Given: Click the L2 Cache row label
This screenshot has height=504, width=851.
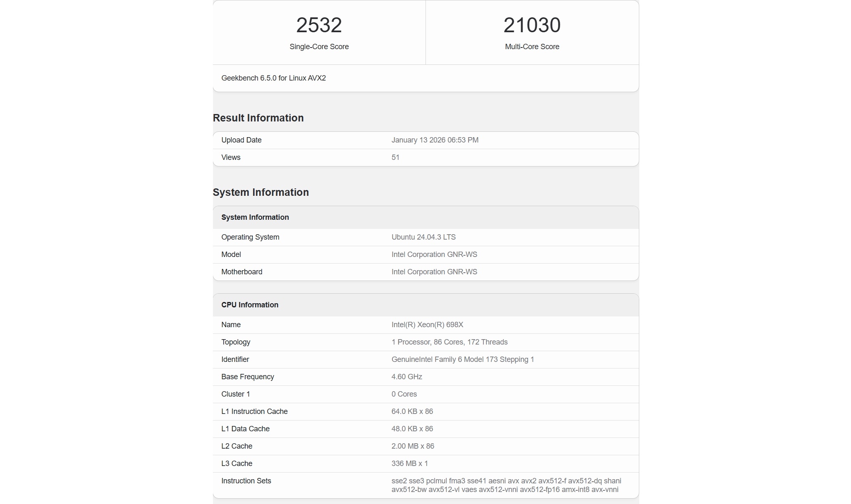Looking at the screenshot, I should pyautogui.click(x=237, y=446).
